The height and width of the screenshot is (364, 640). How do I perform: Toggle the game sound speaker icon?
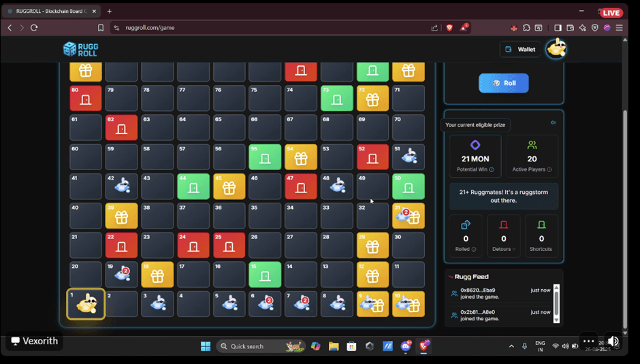click(x=553, y=122)
